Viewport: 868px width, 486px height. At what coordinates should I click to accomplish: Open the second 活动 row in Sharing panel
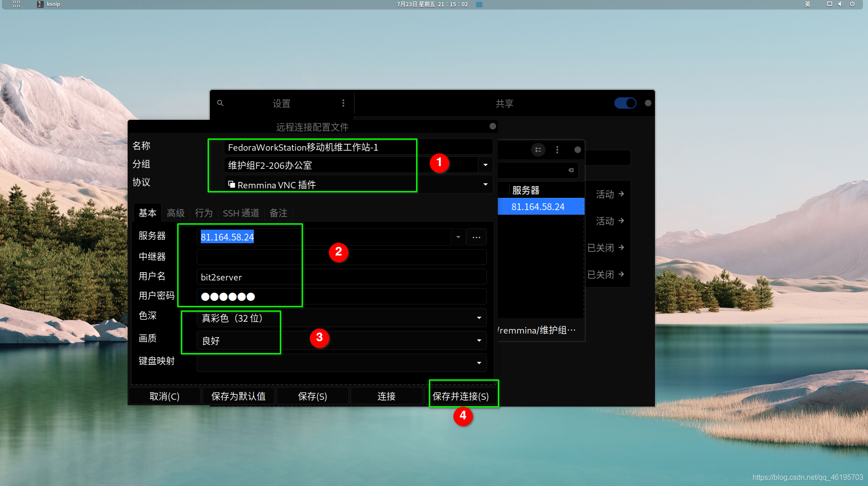pyautogui.click(x=610, y=221)
